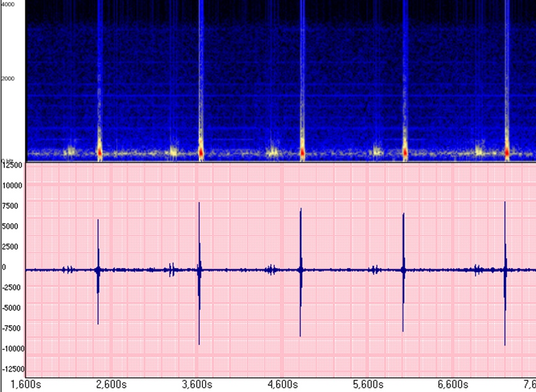Click the rightmost red spectrogram hotspot
536x392 pixels.
[507, 151]
